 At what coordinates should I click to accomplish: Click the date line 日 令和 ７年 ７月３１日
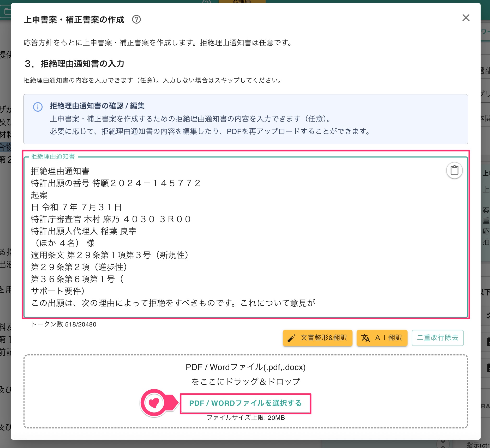coord(76,207)
